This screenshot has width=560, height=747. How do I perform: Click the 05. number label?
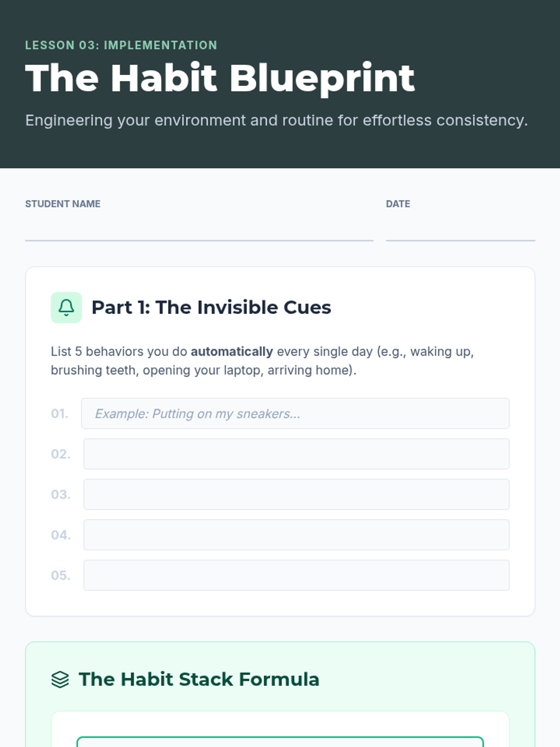click(x=61, y=575)
